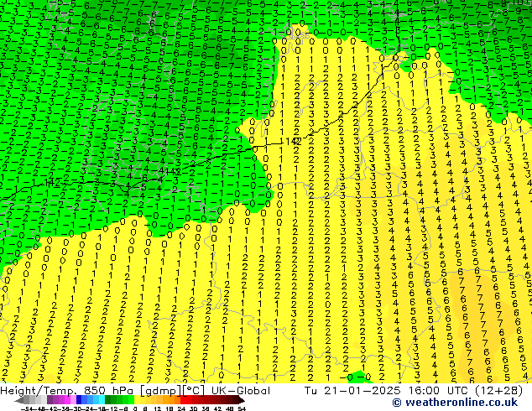Screen dimensions: 532x411
Task: Click the 'Height/Temp. 850 hPa' title text
Action: [x=69, y=391]
